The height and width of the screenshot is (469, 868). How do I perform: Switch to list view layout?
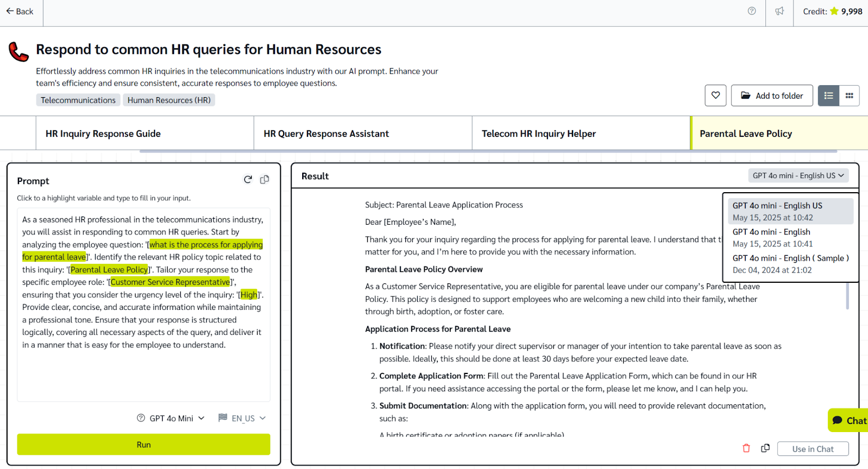point(828,96)
